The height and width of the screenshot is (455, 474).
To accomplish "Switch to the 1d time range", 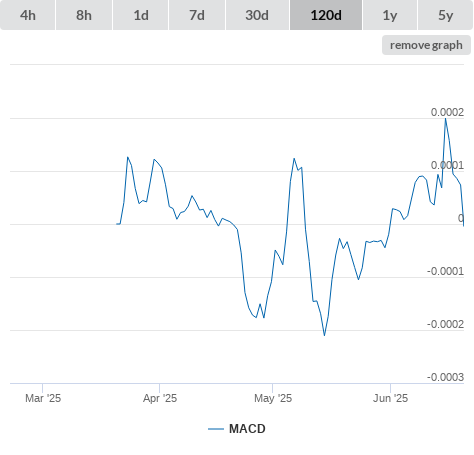I will [141, 15].
